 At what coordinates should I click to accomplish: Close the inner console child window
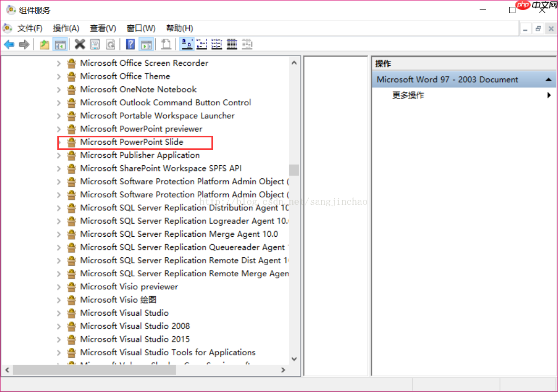551,29
